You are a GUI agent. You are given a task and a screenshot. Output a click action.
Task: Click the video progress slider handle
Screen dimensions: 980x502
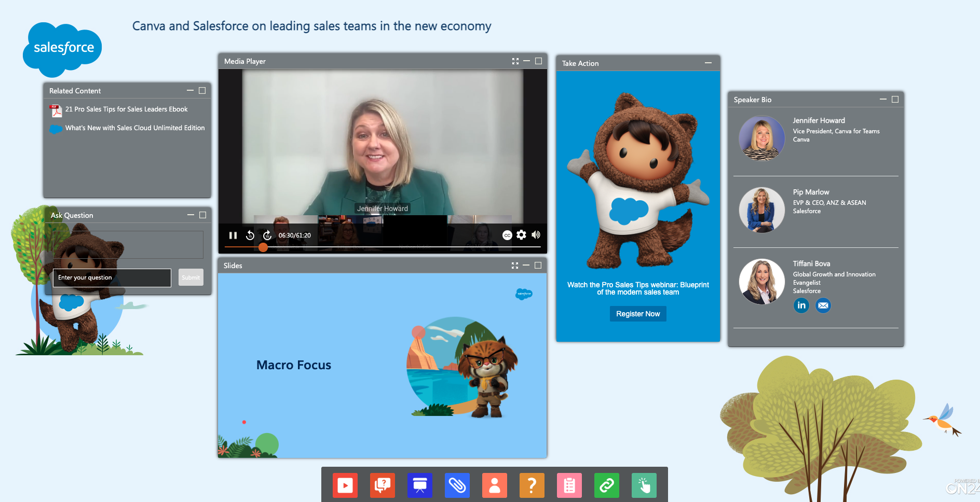(x=263, y=247)
